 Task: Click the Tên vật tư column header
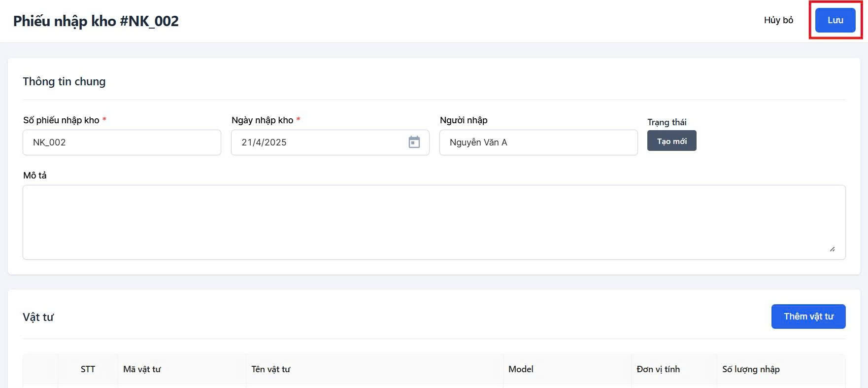coord(270,369)
